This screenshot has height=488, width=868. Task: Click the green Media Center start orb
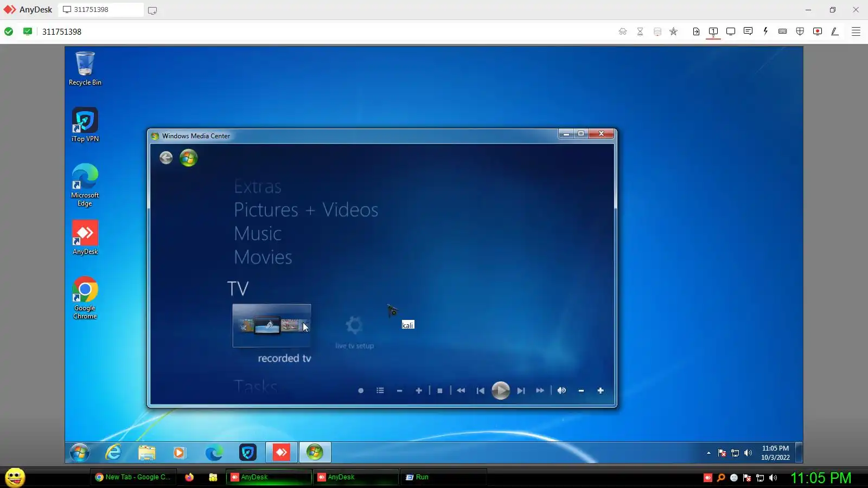pos(189,158)
